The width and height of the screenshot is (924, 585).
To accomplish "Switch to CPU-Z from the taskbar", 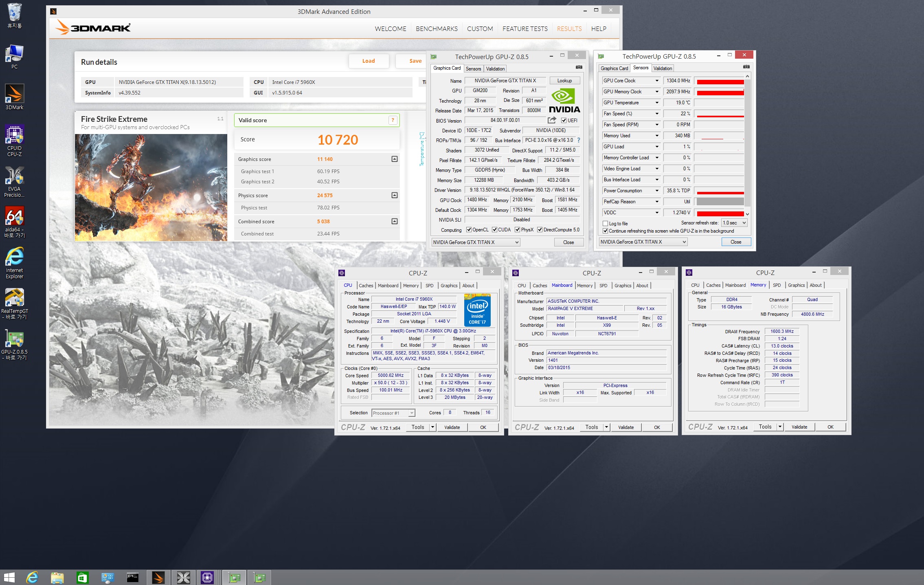I will [207, 577].
